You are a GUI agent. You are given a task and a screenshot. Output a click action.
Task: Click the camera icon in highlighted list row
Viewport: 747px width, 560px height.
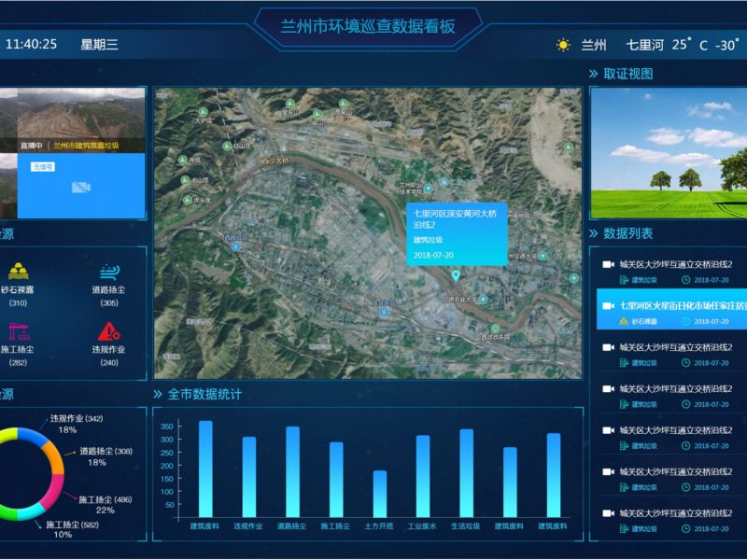(610, 305)
